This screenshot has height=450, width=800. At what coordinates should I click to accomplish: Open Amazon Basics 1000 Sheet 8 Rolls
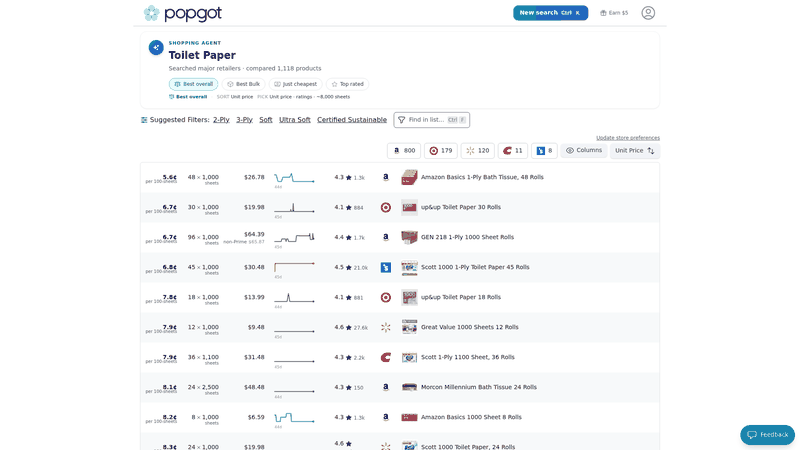pyautogui.click(x=471, y=417)
